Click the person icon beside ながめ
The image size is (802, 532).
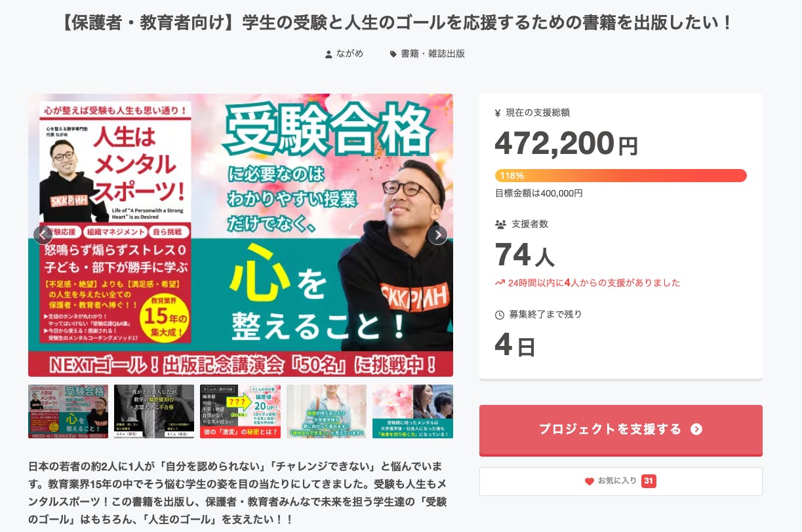click(329, 54)
